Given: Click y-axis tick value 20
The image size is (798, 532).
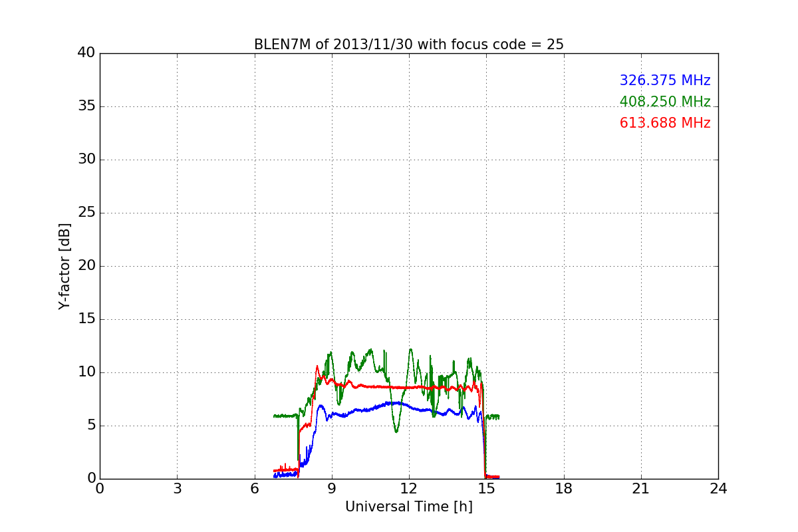Looking at the screenshot, I should [86, 266].
